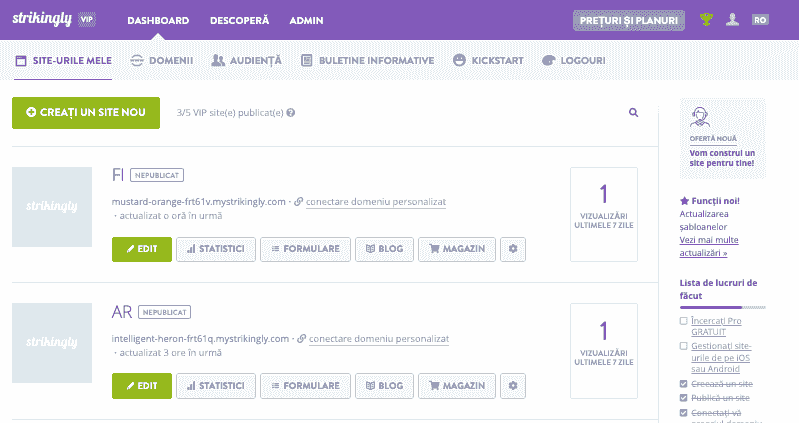Open Vezi mai multe actualizări link

pos(709,246)
